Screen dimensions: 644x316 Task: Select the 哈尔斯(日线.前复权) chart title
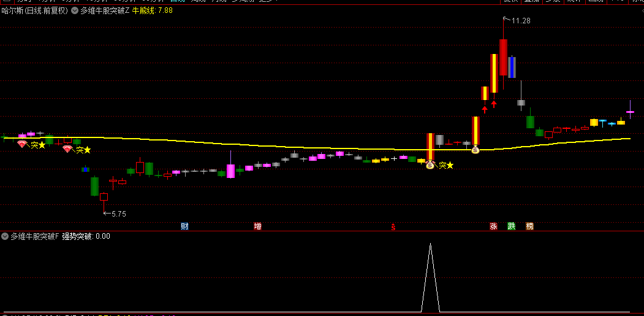[x=34, y=11]
